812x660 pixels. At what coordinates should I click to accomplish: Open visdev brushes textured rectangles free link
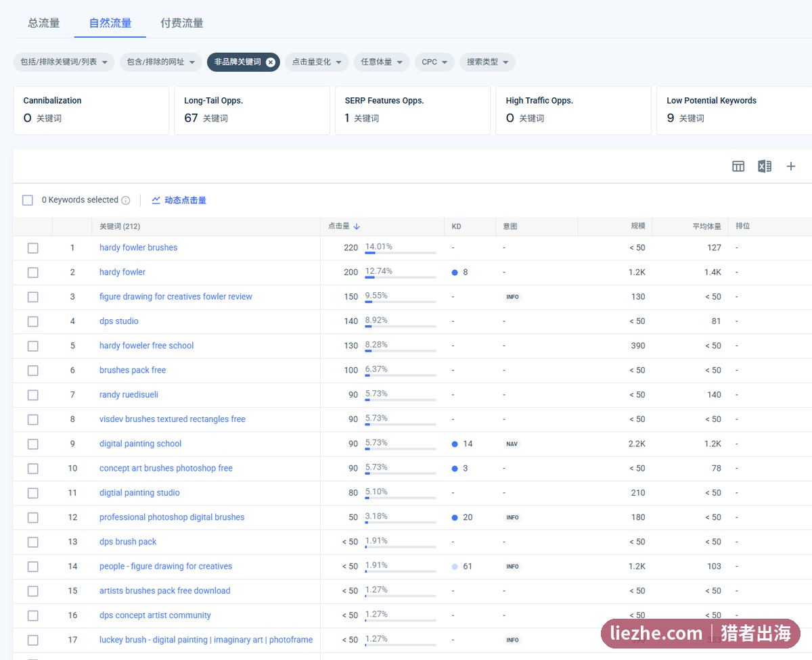pos(172,419)
